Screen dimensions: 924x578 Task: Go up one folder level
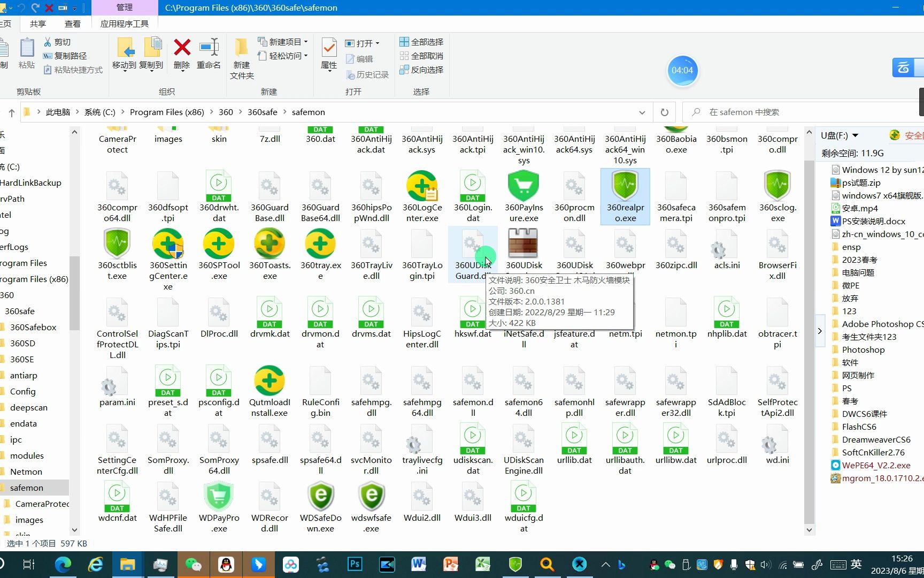(11, 112)
